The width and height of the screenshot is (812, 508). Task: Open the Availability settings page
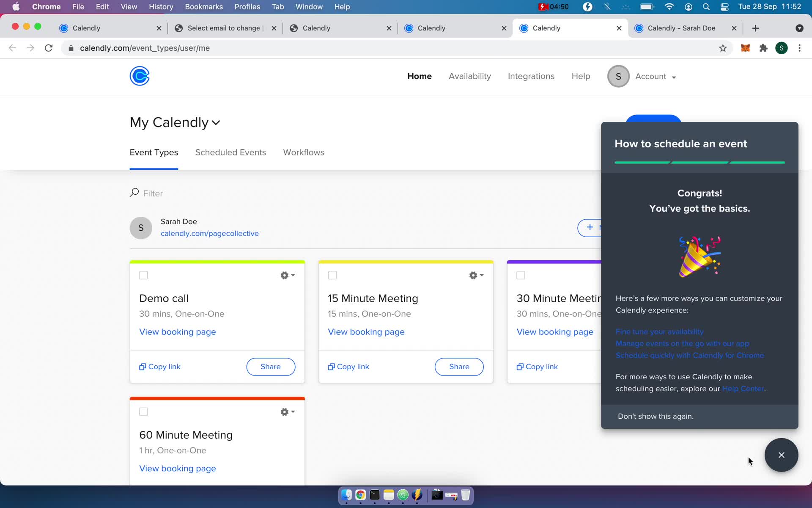[469, 76]
